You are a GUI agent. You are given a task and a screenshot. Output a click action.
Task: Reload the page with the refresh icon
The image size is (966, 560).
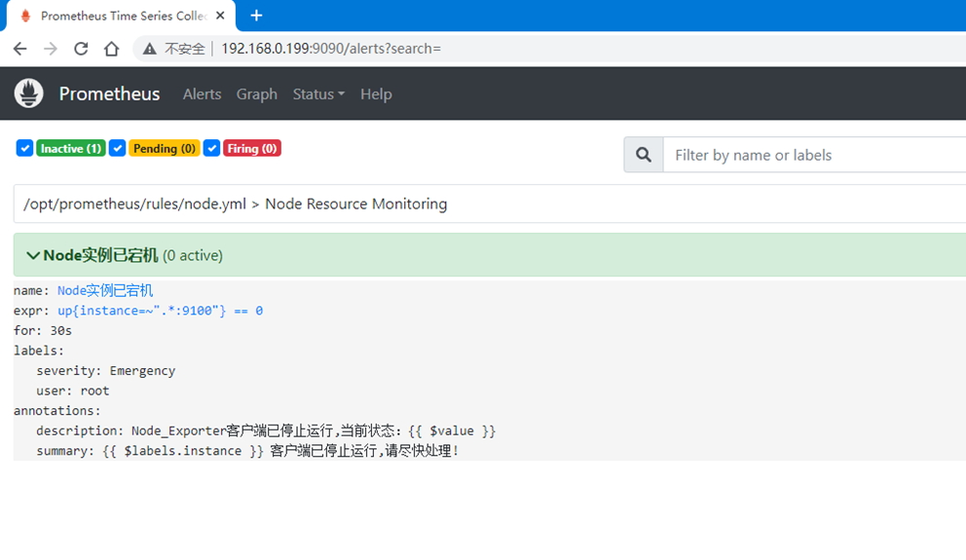(81, 49)
